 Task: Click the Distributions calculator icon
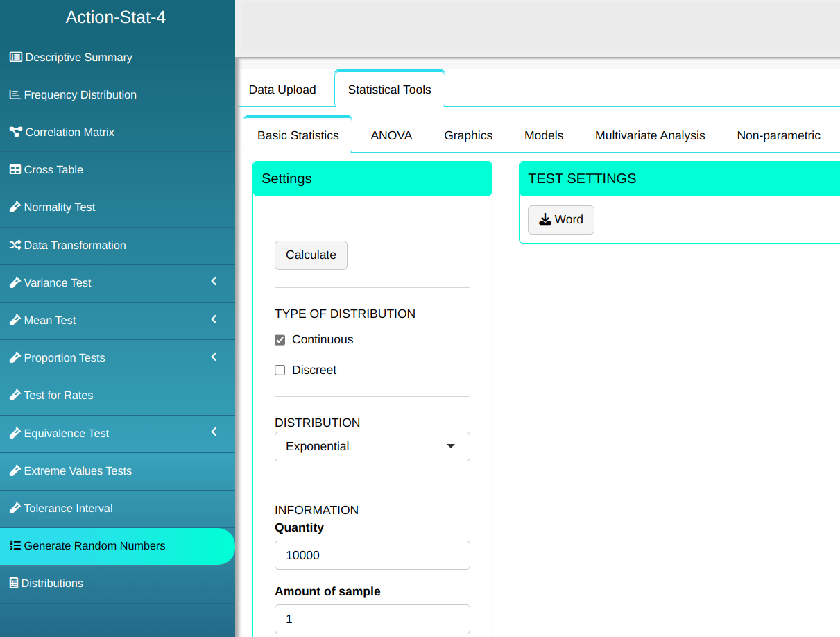14,584
